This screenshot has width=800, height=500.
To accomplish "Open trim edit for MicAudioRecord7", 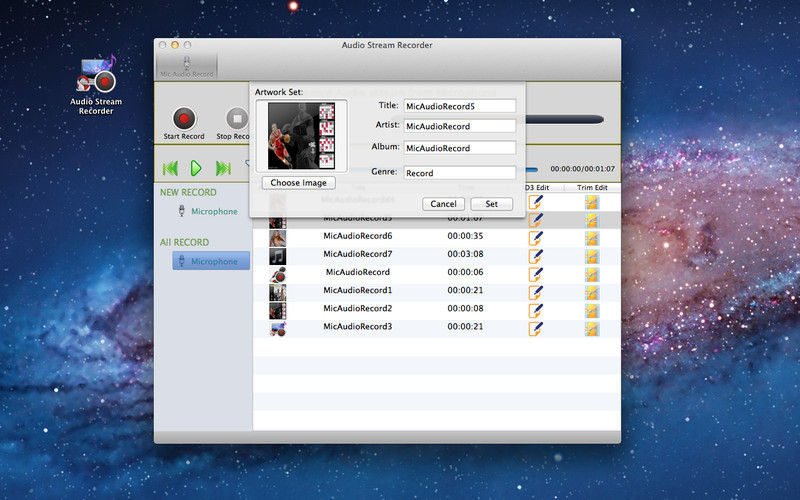I will (592, 256).
